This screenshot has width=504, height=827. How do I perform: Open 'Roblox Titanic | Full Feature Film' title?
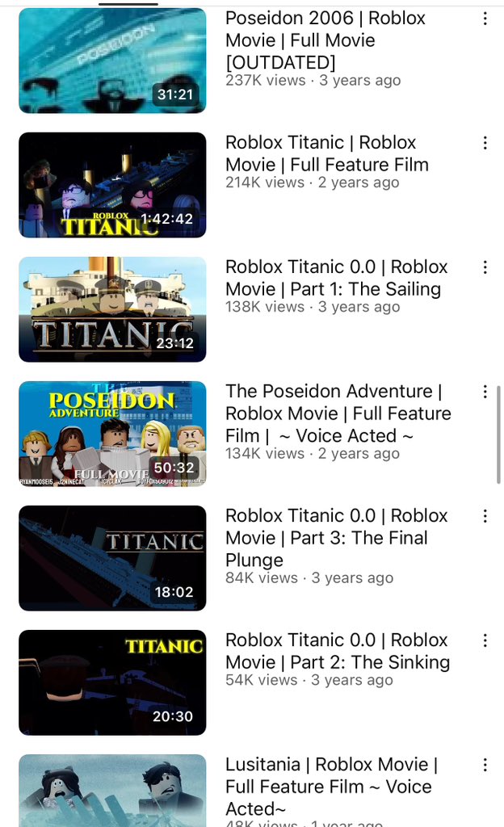click(x=327, y=153)
